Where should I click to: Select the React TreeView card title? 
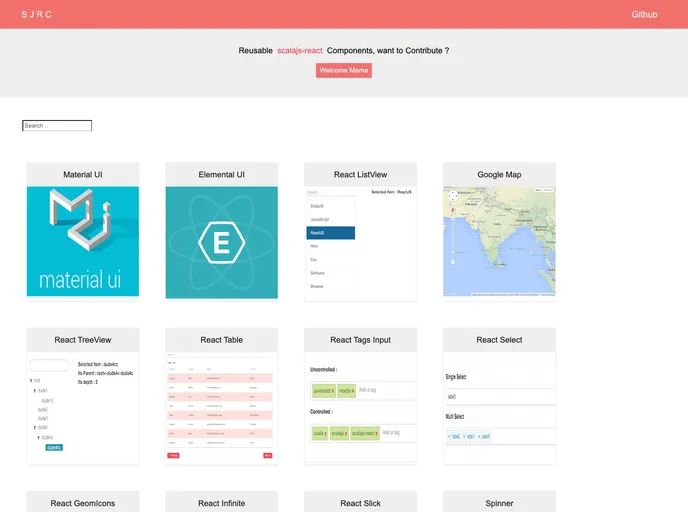coord(83,340)
